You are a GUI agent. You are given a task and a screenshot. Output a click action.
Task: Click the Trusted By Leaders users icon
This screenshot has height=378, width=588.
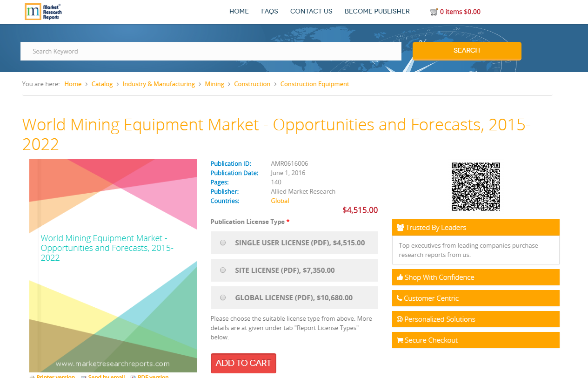point(400,228)
